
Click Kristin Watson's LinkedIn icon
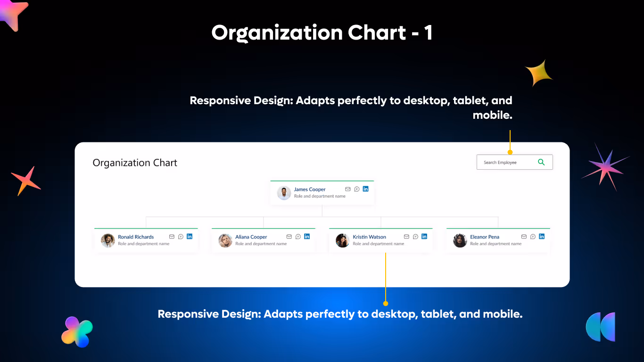[424, 237]
